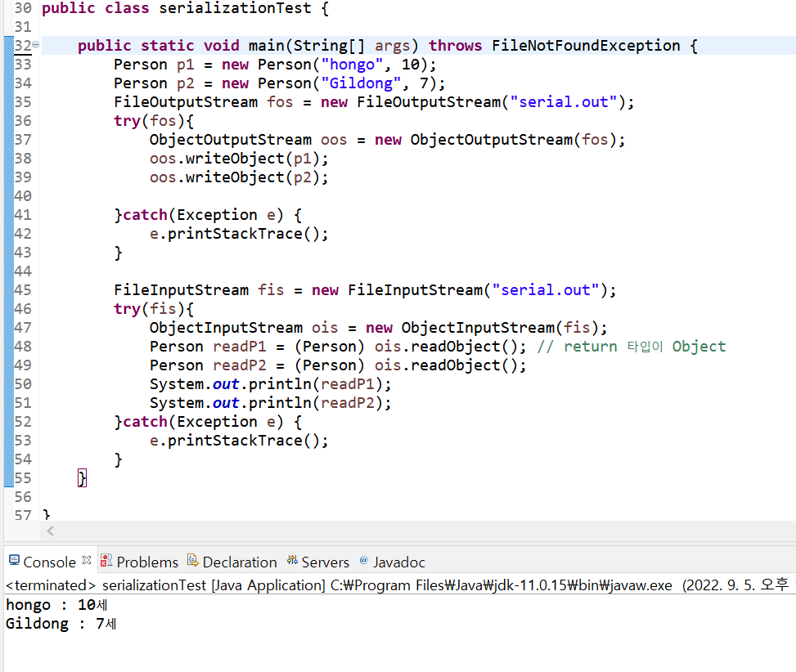Click console output line 'Gildong : 7세'
796x672 pixels.
click(x=61, y=624)
